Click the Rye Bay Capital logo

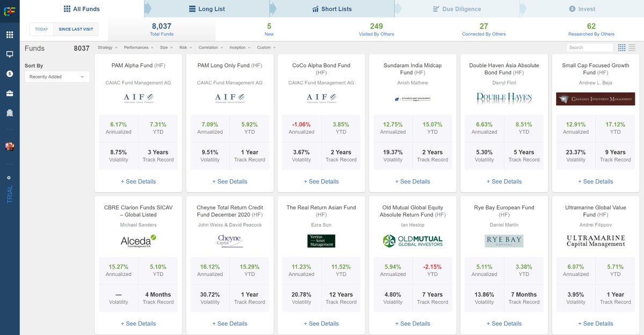click(x=504, y=241)
